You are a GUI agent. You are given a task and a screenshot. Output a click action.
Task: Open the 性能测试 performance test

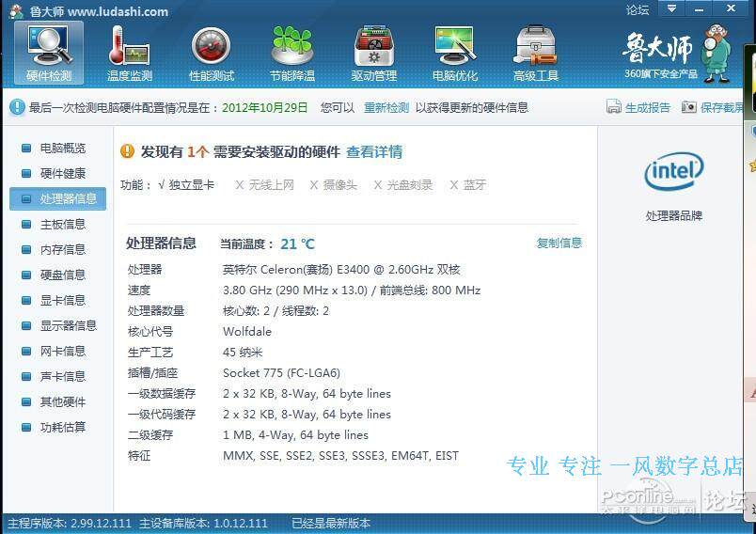point(212,53)
